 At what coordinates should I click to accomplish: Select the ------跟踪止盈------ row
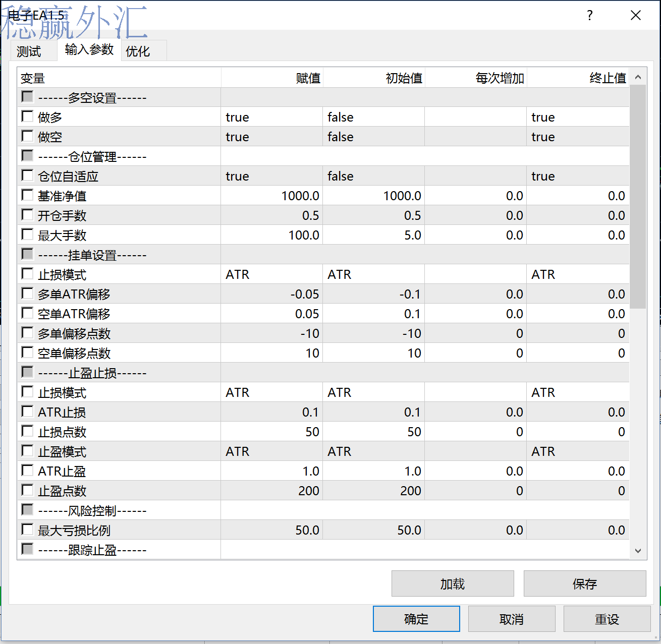[323, 549]
